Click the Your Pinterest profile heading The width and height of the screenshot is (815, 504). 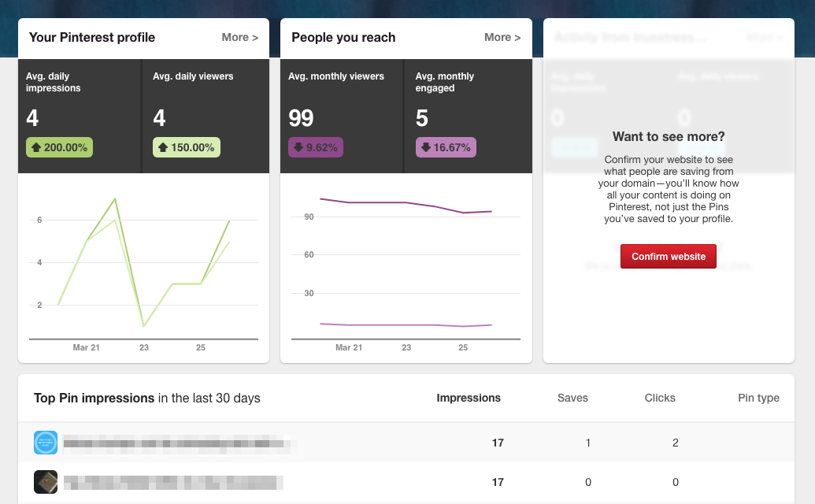[92, 38]
